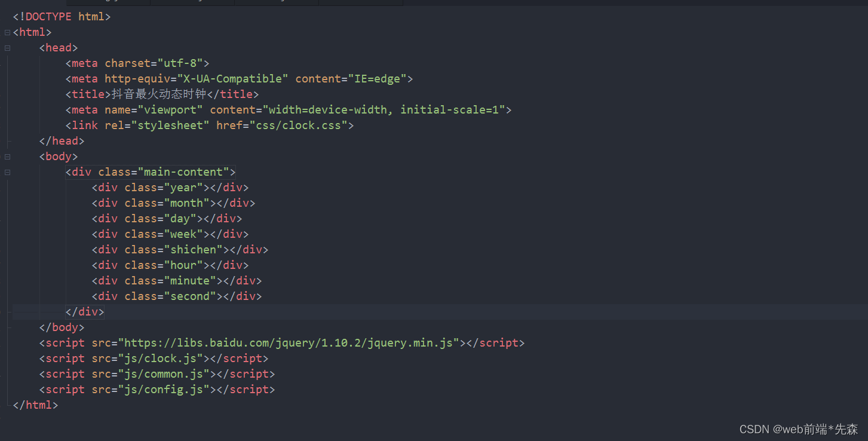Click the charset="utf-8" attribute
The width and height of the screenshot is (868, 441).
click(x=156, y=63)
